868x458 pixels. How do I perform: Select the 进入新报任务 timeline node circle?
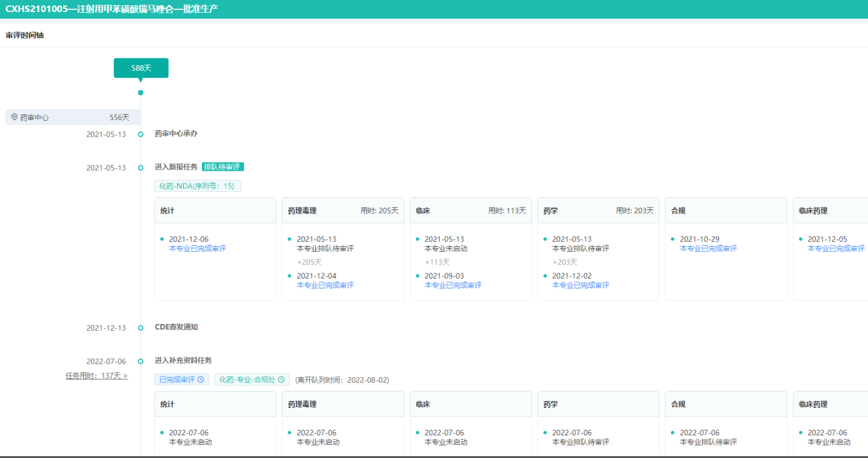tap(140, 168)
